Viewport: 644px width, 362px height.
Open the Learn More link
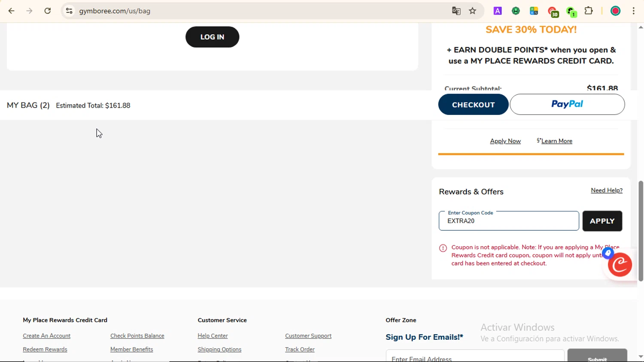[x=556, y=141]
